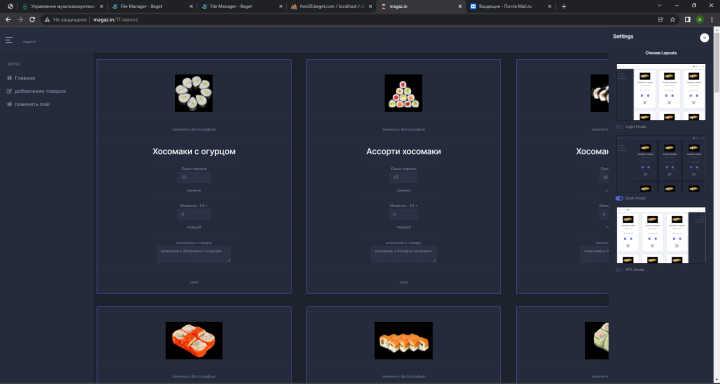Click the Главное menu home icon
Image resolution: width=720 pixels, height=384 pixels.
9,78
